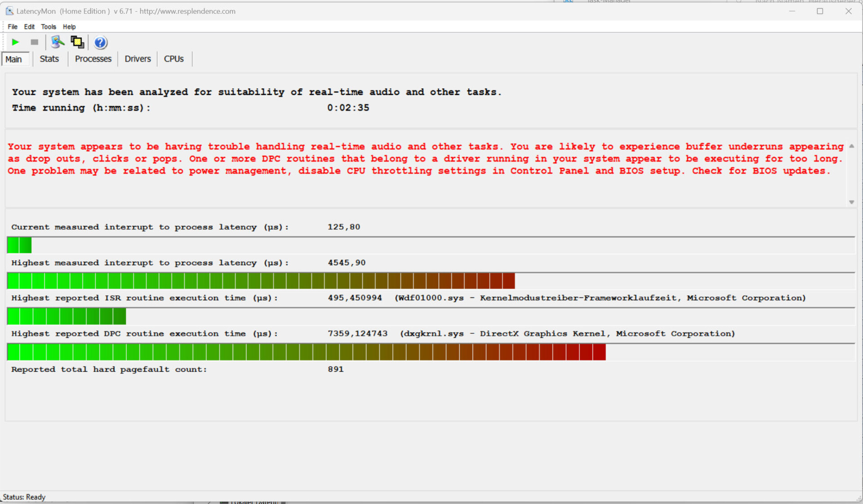Open the File menu
Image resolution: width=863 pixels, height=504 pixels.
click(13, 27)
